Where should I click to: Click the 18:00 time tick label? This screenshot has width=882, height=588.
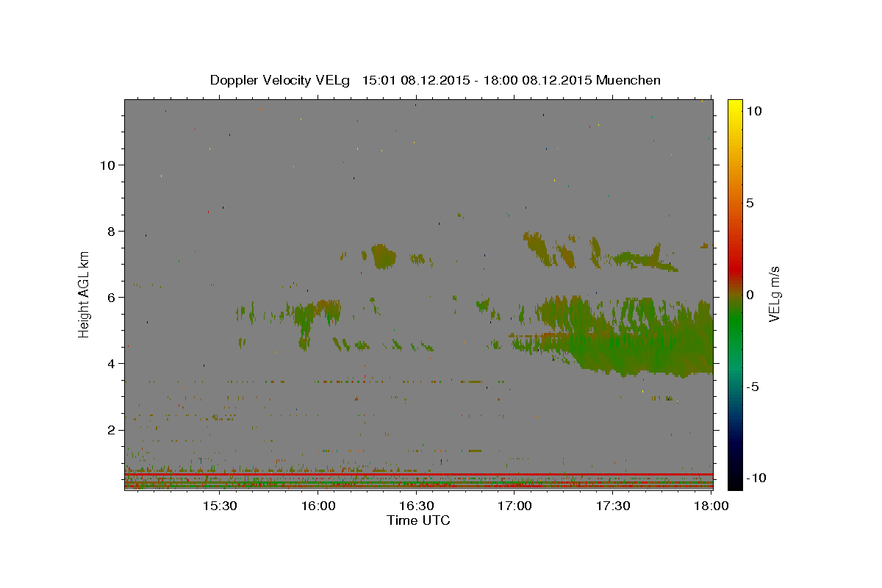tap(711, 506)
